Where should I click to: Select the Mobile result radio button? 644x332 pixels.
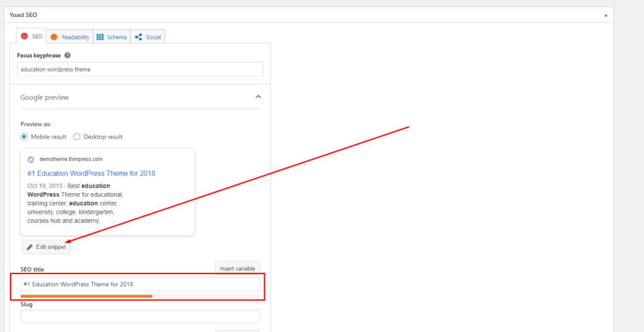[x=25, y=137]
